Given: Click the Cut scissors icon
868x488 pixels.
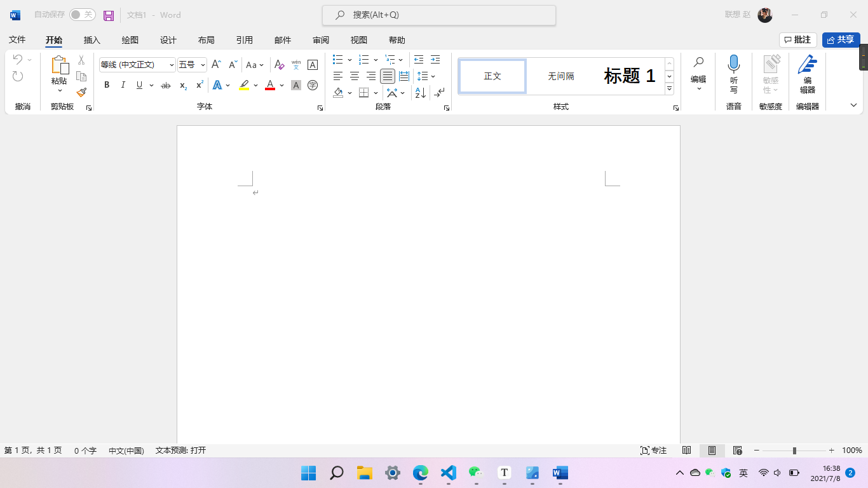Looking at the screenshot, I should pyautogui.click(x=81, y=60).
